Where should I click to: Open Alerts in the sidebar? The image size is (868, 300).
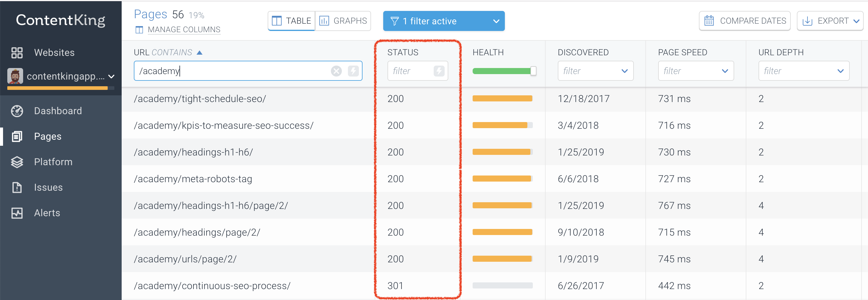47,213
